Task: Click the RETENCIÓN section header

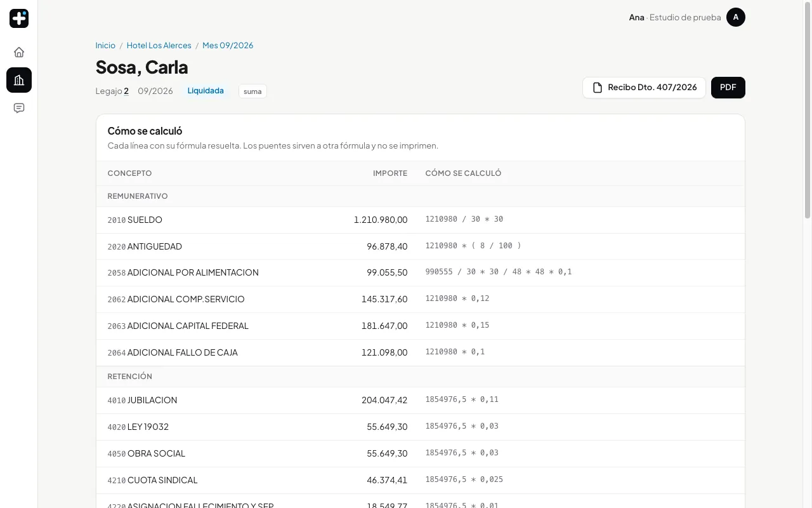Action: pos(130,377)
